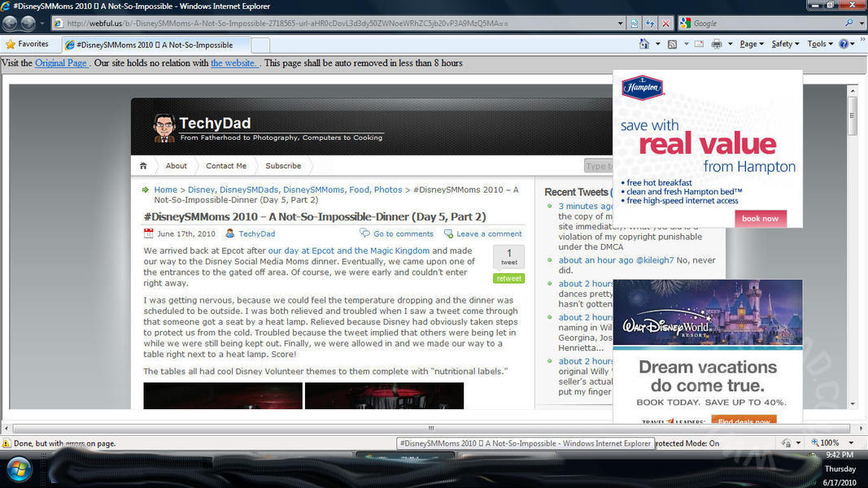Click the blue Help icon

pos(844,44)
